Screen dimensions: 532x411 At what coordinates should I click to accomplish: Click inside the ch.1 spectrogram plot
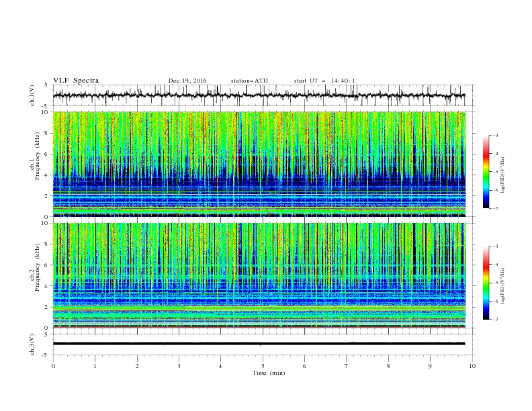click(x=259, y=164)
